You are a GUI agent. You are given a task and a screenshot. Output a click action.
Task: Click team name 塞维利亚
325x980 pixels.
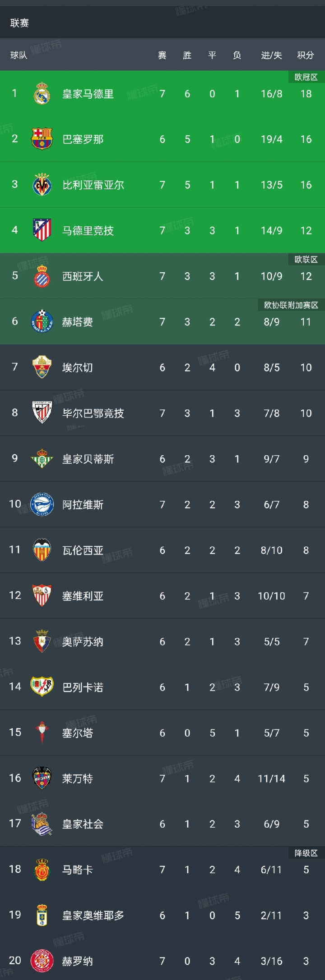click(83, 596)
